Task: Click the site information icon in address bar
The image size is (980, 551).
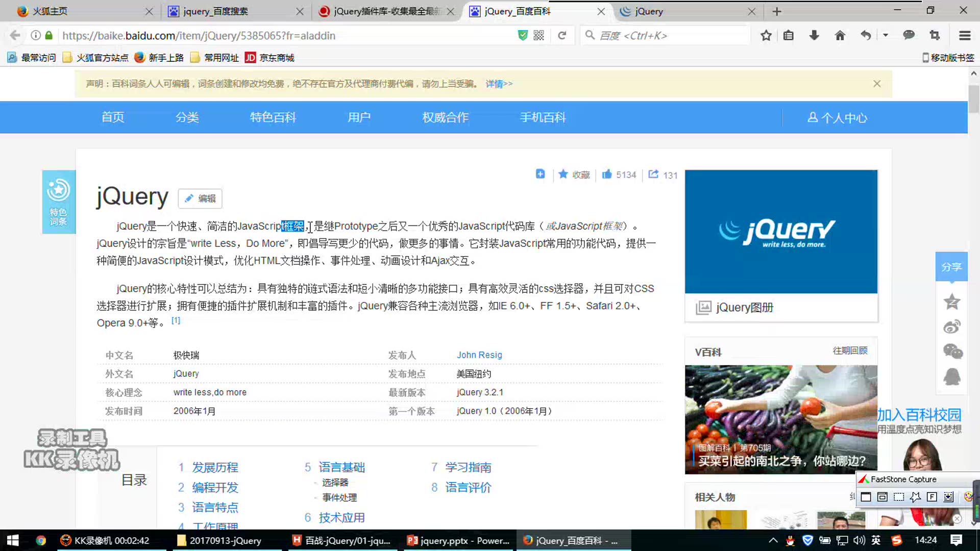Action: pyautogui.click(x=36, y=35)
